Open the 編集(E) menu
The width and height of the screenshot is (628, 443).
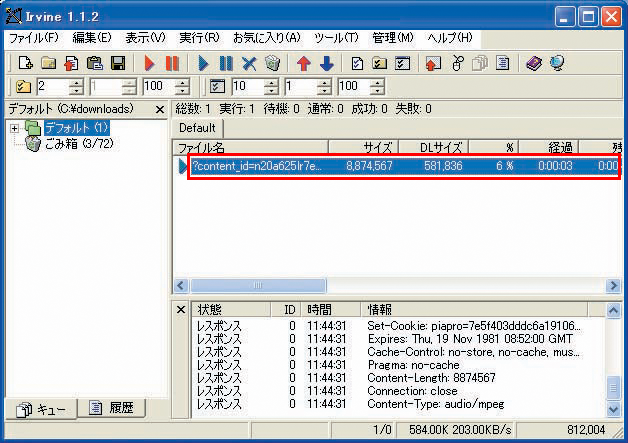[92, 38]
